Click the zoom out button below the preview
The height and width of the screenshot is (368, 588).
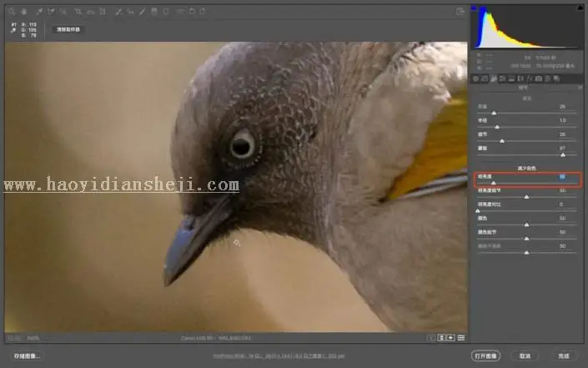11,338
